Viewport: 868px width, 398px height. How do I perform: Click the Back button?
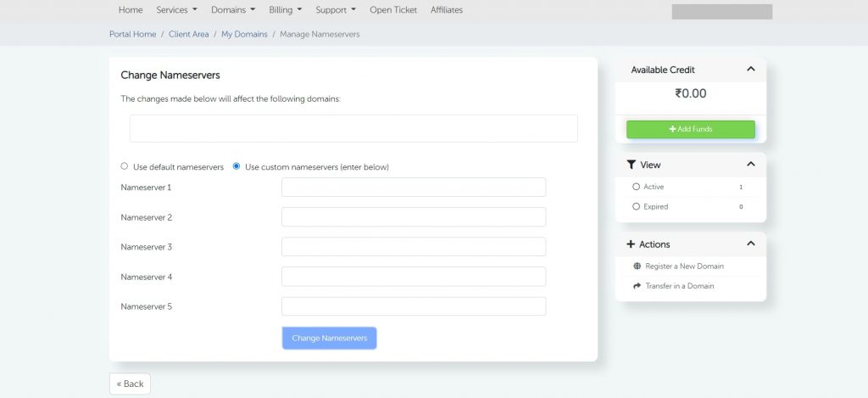coord(130,384)
